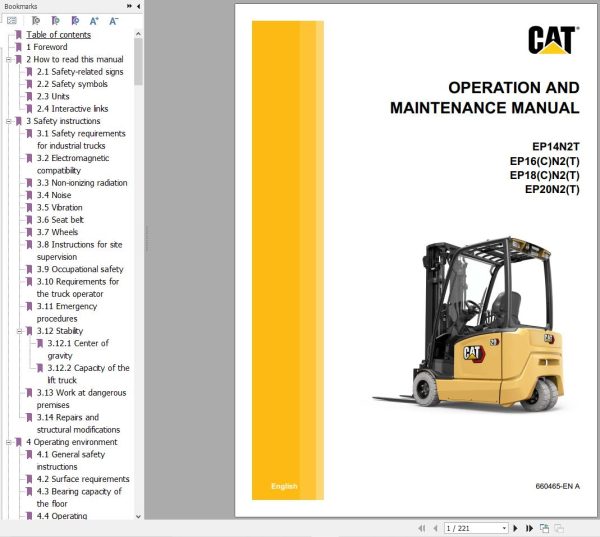This screenshot has width=600, height=537.
Task: Open '3.10 Requirements for the truck operator'
Action: [78, 288]
